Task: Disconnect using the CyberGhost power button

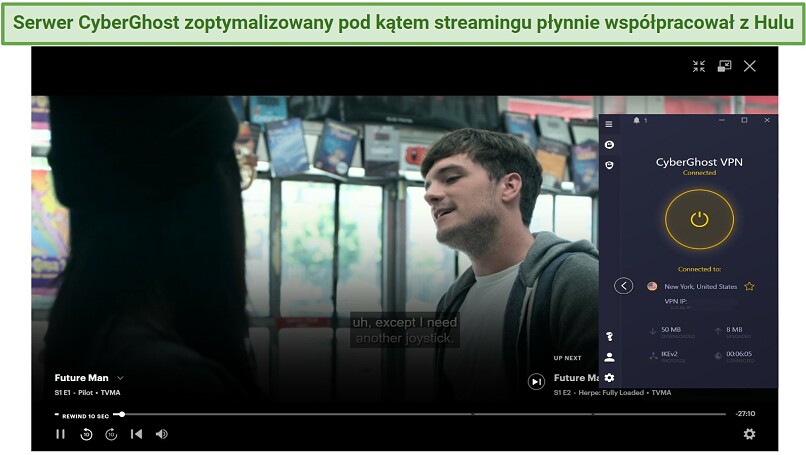Action: point(699,219)
